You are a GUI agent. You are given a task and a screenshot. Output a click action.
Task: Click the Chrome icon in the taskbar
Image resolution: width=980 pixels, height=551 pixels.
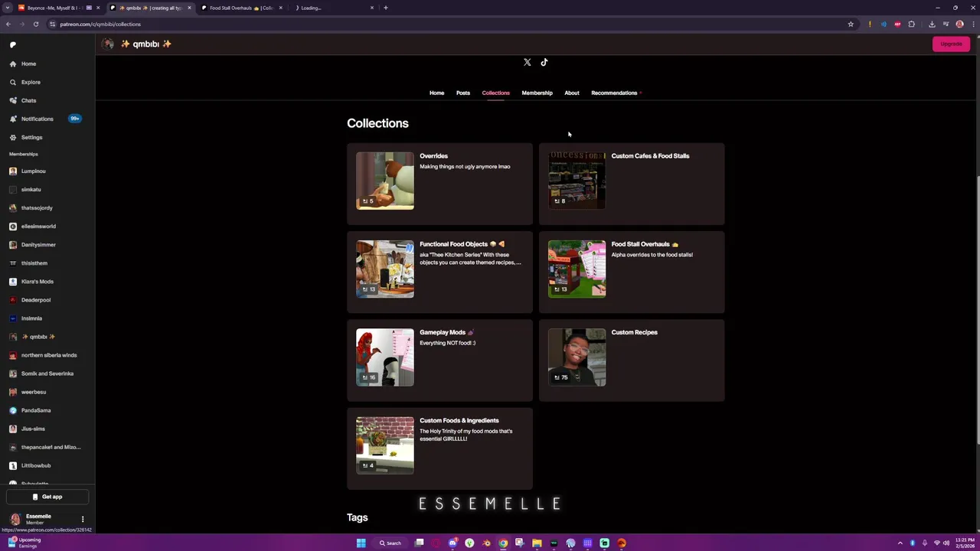(x=503, y=543)
